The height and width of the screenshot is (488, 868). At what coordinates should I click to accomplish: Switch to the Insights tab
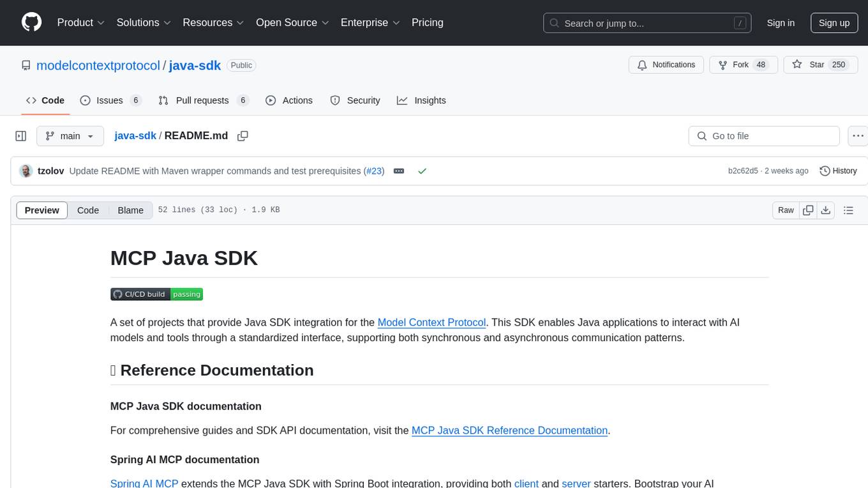click(421, 100)
